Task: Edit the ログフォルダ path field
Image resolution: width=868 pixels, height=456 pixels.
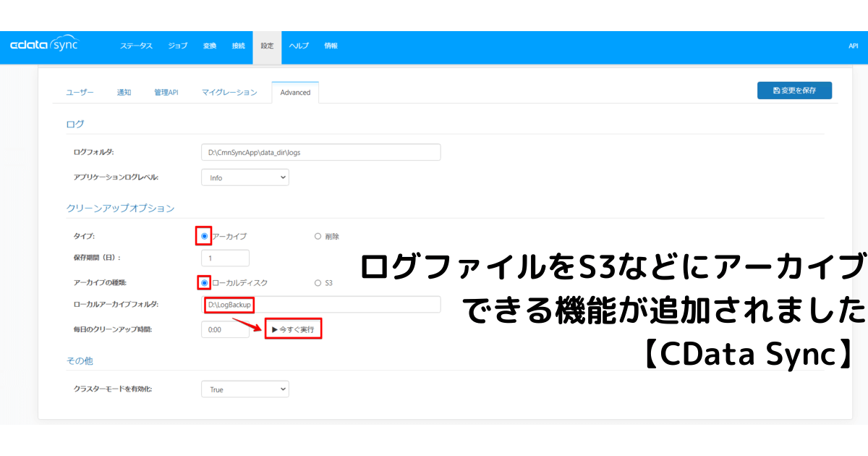Action: coord(320,152)
